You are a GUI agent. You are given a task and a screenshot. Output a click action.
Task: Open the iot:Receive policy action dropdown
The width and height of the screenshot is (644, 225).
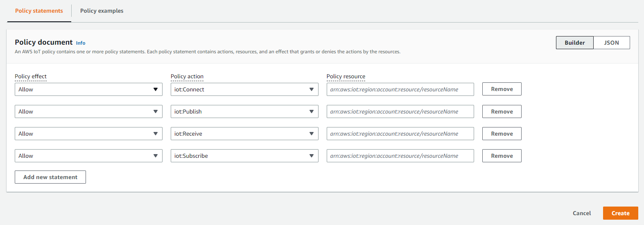pos(244,134)
